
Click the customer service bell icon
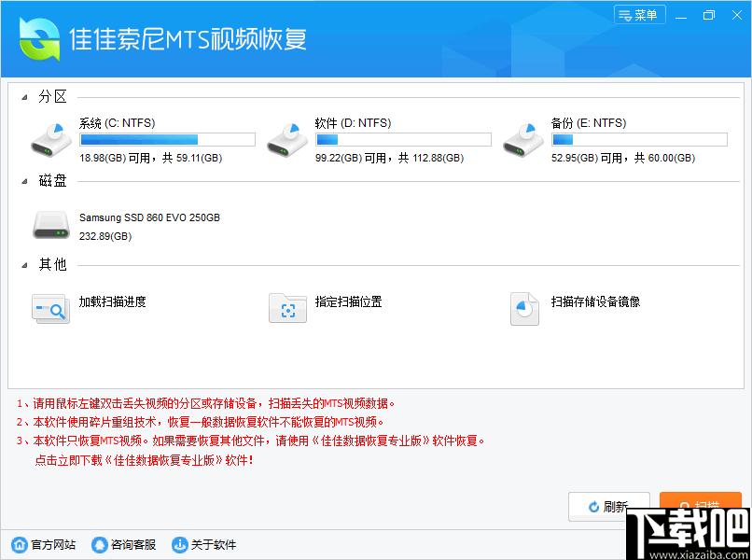[99, 545]
